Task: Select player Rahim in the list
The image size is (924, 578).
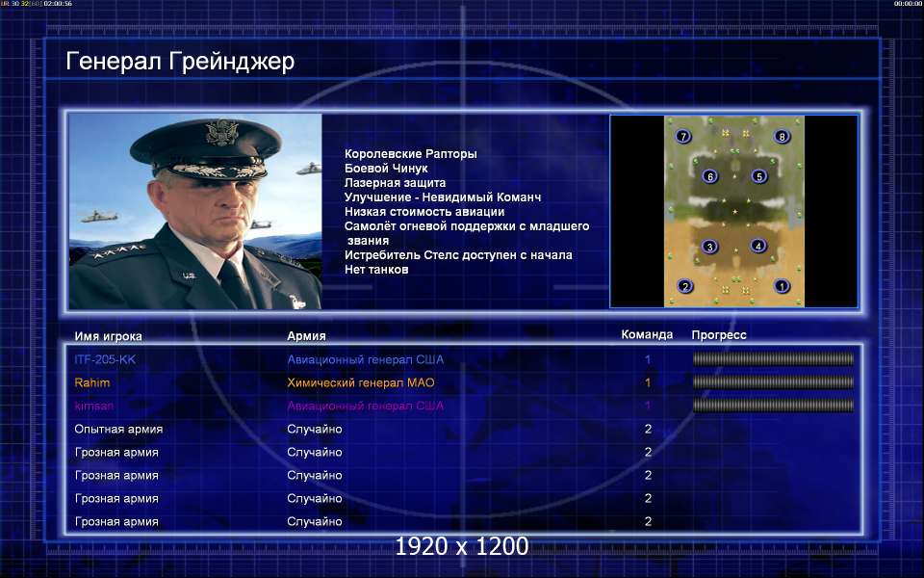Action: click(92, 382)
